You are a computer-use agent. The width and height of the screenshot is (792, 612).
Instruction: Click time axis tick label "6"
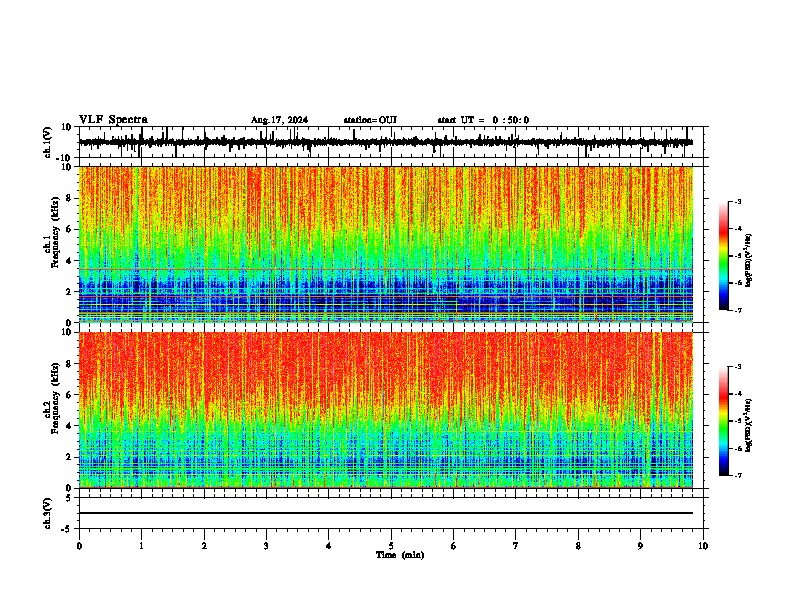(454, 546)
